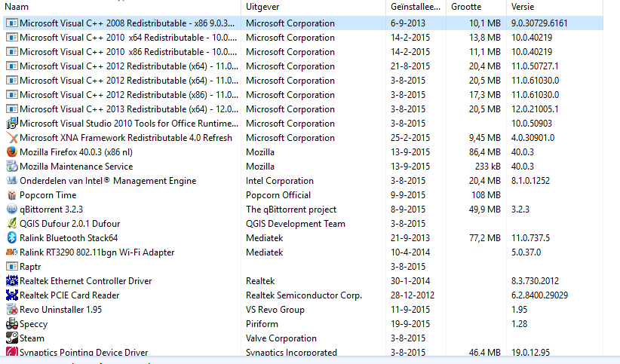Click the Visual C++ 2013 Redistributable icon
Screen dimensions: 620x364
(12, 109)
